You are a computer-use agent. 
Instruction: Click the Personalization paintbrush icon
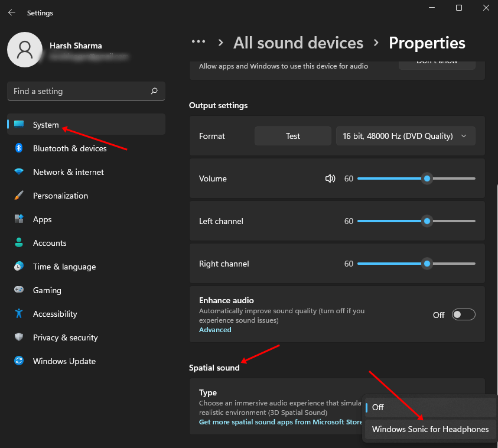(19, 196)
